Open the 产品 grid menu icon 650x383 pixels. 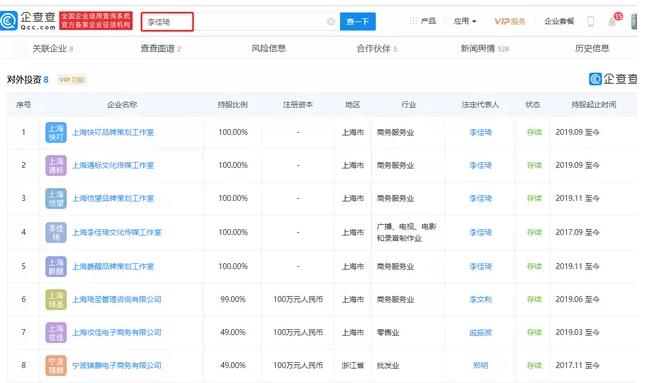point(413,21)
